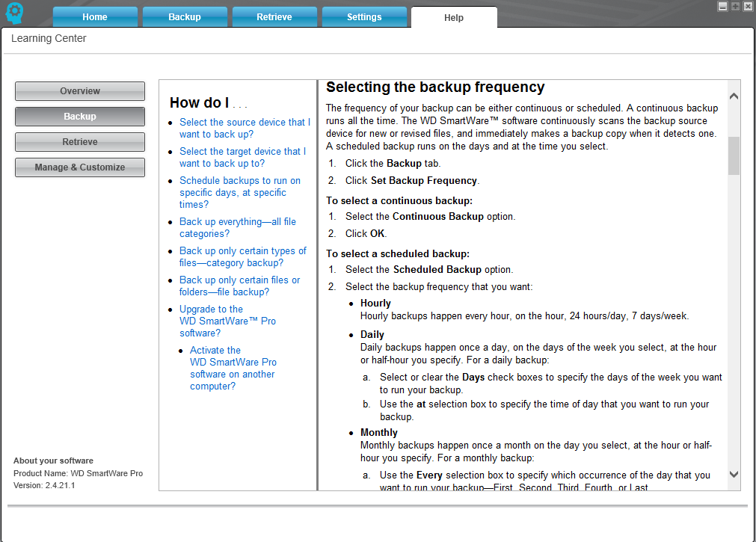Click the 'Version: 2.4.21.1' text
Screen dimensions: 756x542
point(44,485)
